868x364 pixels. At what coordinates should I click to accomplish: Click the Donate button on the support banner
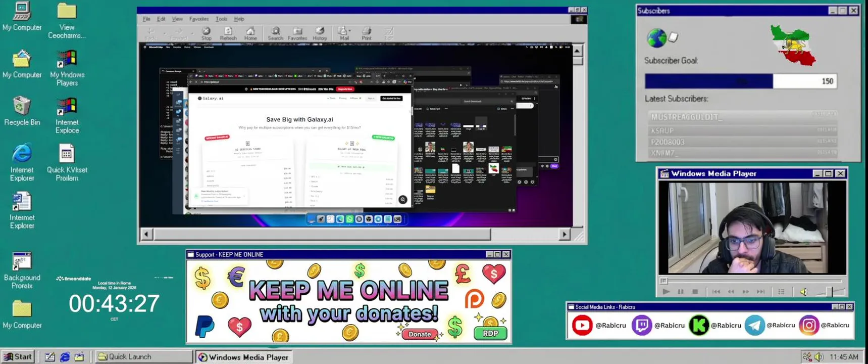[x=420, y=334]
